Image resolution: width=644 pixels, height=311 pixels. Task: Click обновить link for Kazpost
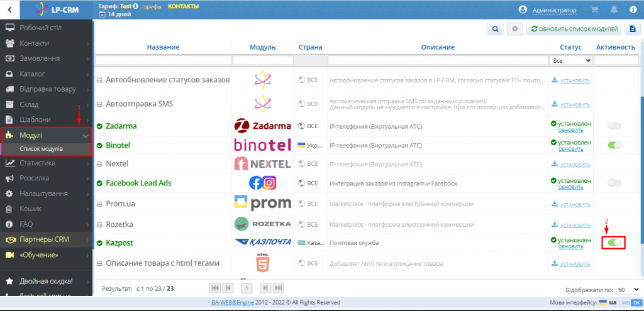coord(571,246)
